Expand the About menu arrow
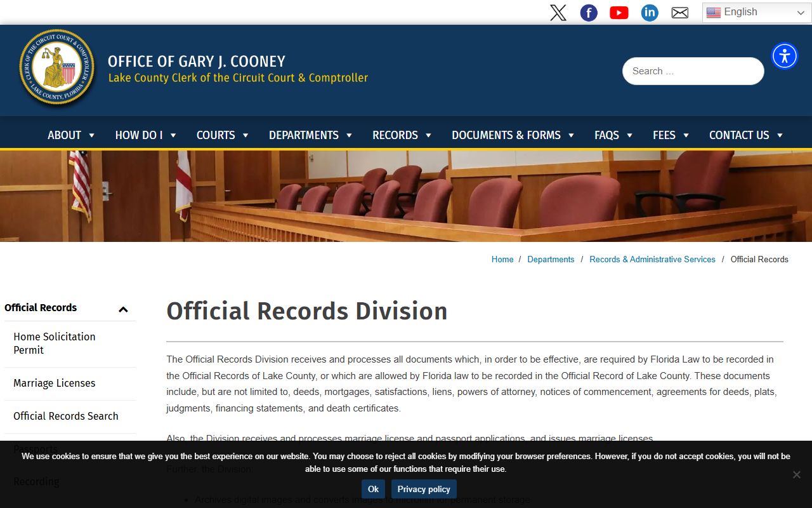The image size is (812, 508). click(92, 135)
